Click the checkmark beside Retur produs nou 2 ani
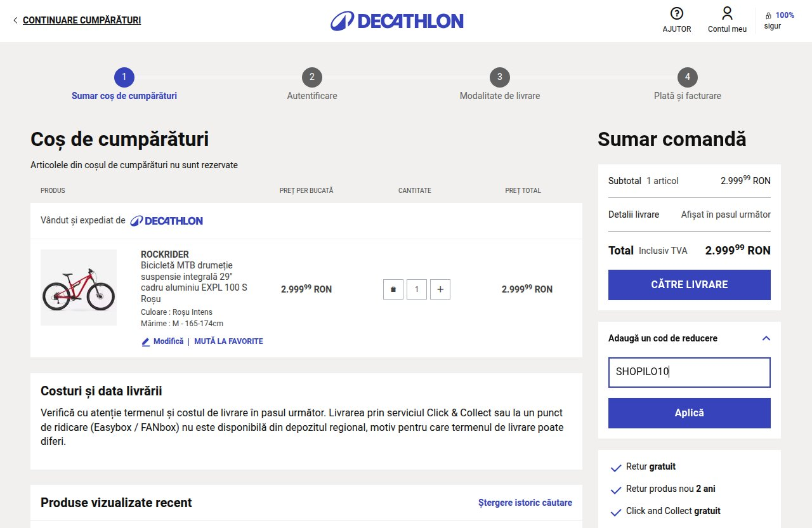The image size is (812, 528). [x=615, y=491]
